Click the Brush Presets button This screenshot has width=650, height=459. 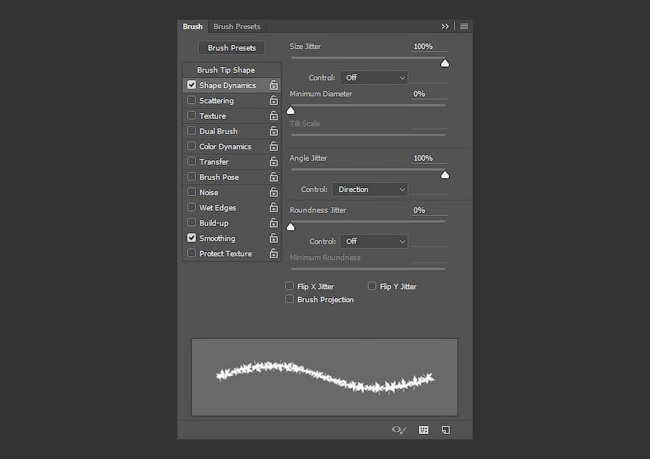(x=232, y=48)
